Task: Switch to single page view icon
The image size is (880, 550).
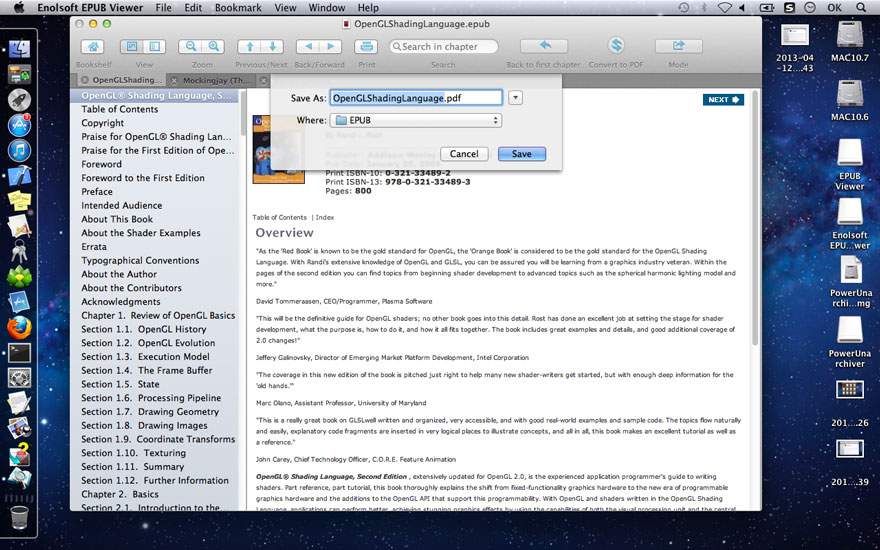Action: coord(132,47)
